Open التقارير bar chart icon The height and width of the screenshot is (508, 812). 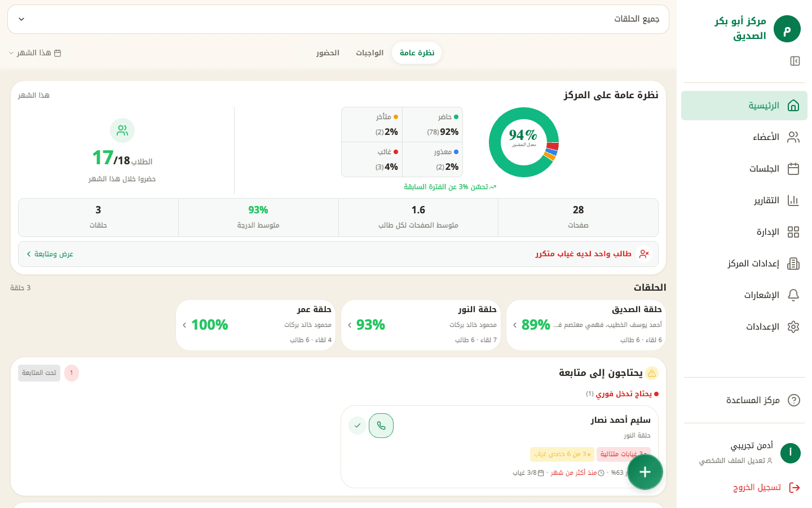pyautogui.click(x=793, y=200)
